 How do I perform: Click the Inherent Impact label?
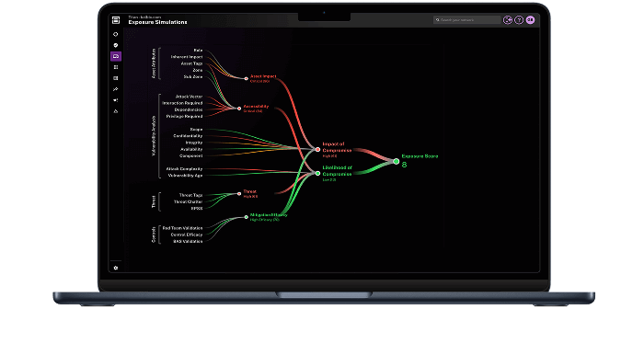point(187,57)
